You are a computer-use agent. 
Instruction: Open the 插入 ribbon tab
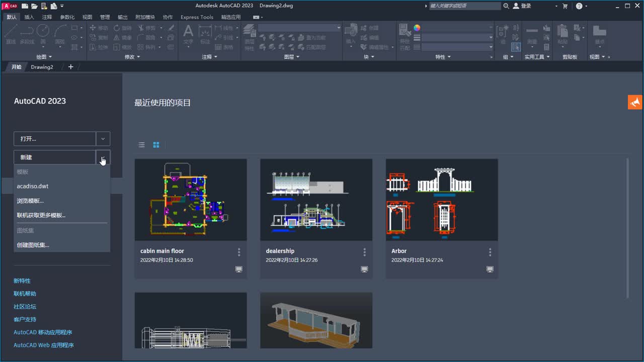tap(29, 17)
